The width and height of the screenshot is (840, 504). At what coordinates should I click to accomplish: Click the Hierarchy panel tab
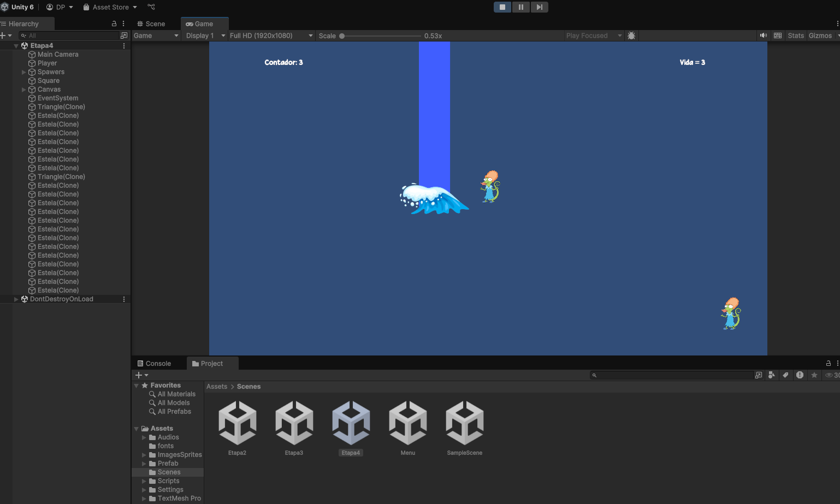[23, 23]
